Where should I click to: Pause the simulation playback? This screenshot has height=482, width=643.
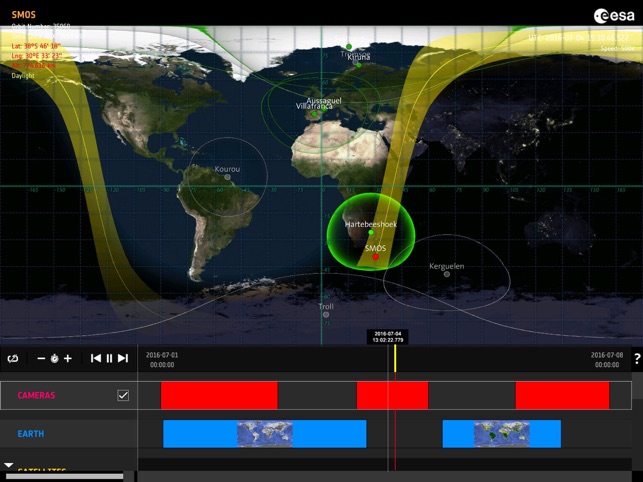pos(109,359)
